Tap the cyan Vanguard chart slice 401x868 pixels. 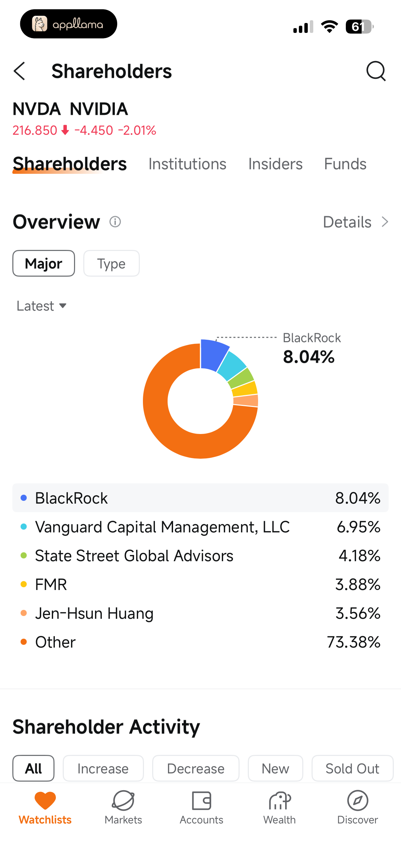pos(232,365)
